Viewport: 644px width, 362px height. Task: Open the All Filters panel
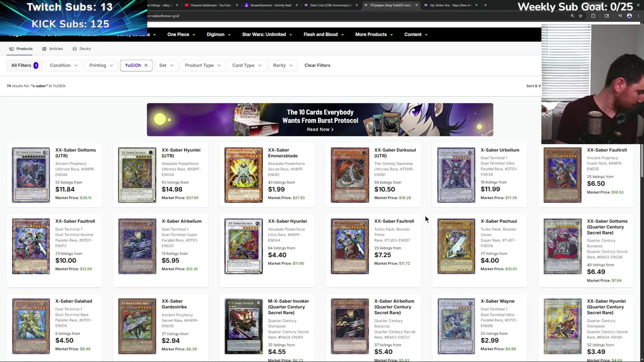[25, 65]
